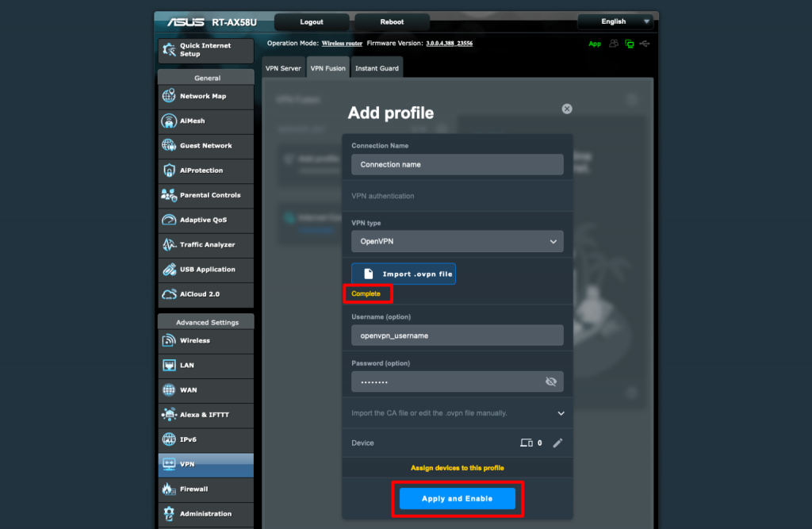Screen dimensions: 812x529
Task: Switch to the VPN Fusion tab
Action: point(327,68)
